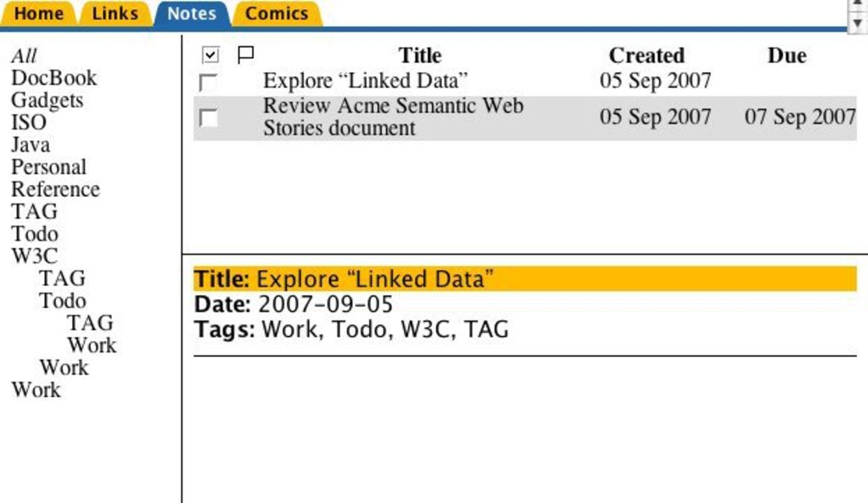Sort by the Due column header

tap(787, 55)
